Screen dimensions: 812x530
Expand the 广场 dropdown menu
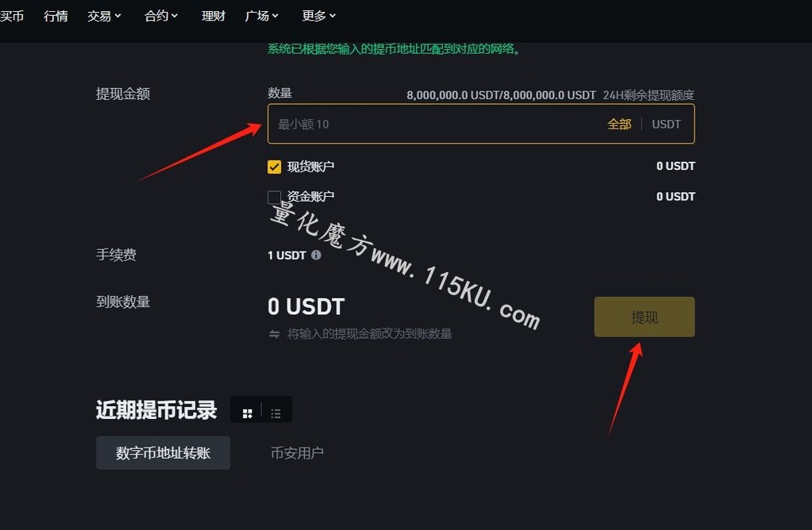(x=261, y=16)
